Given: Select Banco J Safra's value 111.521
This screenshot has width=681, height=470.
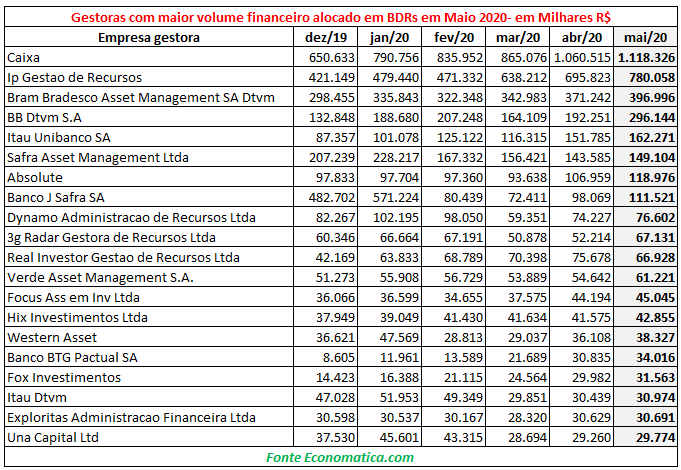Looking at the screenshot, I should 652,197.
